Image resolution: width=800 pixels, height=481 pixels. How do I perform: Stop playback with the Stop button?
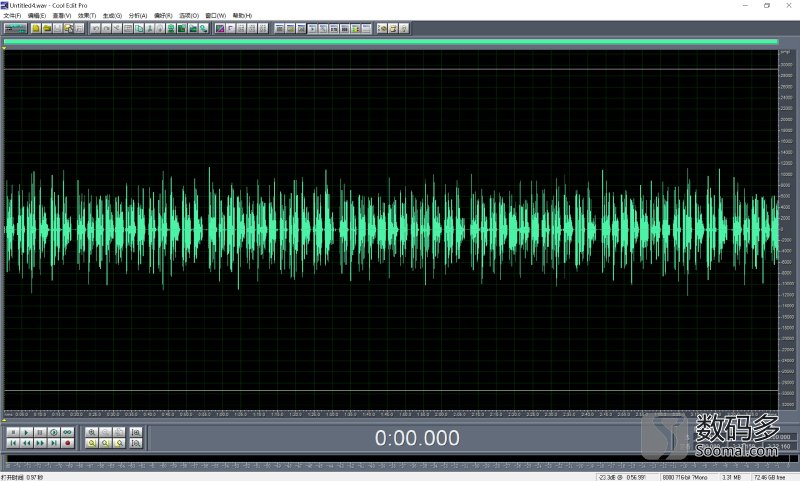tap(14, 432)
